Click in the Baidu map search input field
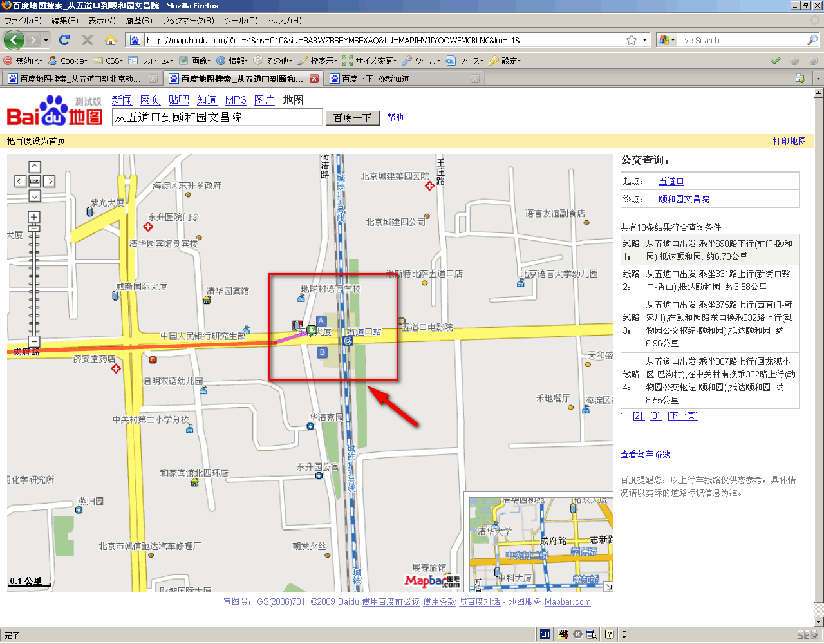Image resolution: width=824 pixels, height=644 pixels. [217, 117]
